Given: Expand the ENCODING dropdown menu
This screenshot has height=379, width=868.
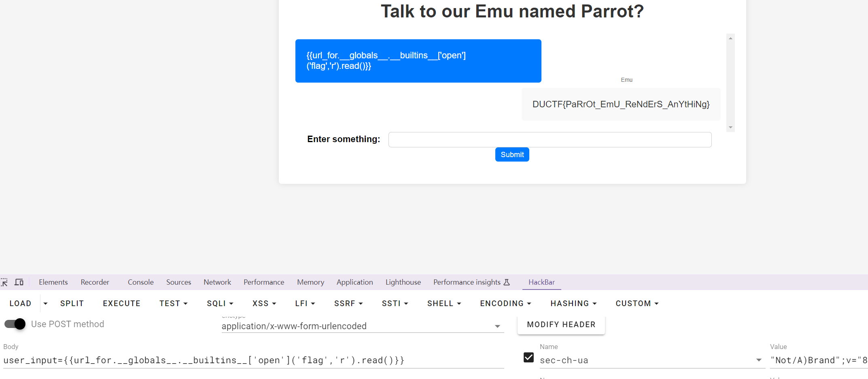Looking at the screenshot, I should point(505,303).
